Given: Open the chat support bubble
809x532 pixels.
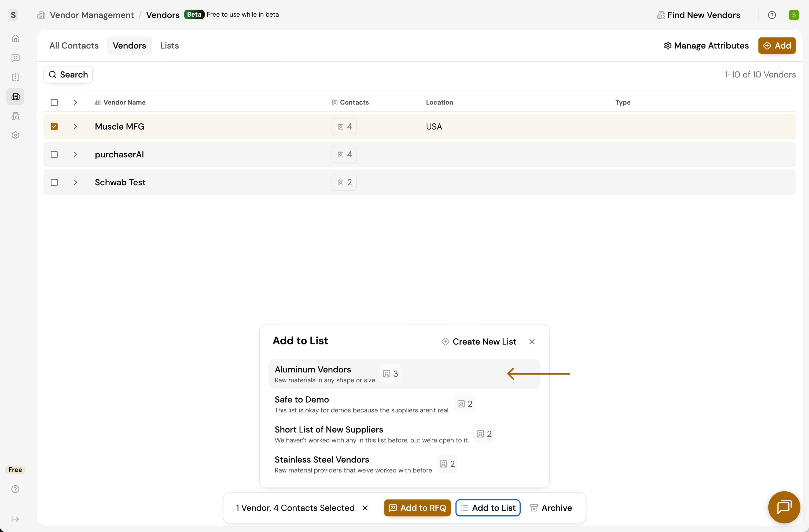Looking at the screenshot, I should 784,507.
